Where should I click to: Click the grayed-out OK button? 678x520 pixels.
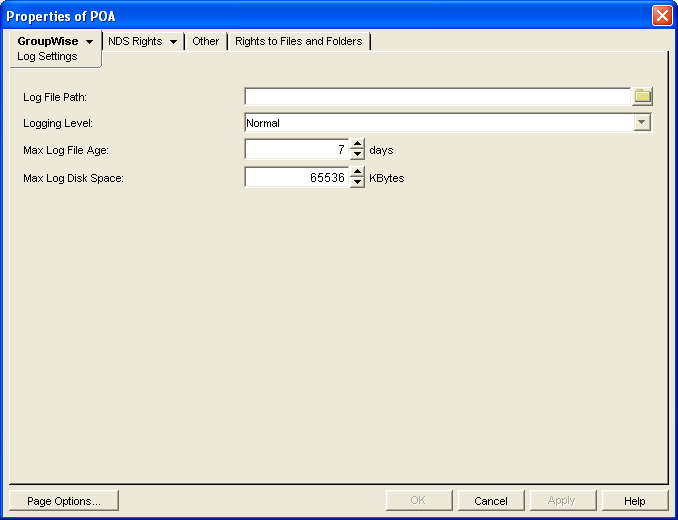pyautogui.click(x=419, y=501)
